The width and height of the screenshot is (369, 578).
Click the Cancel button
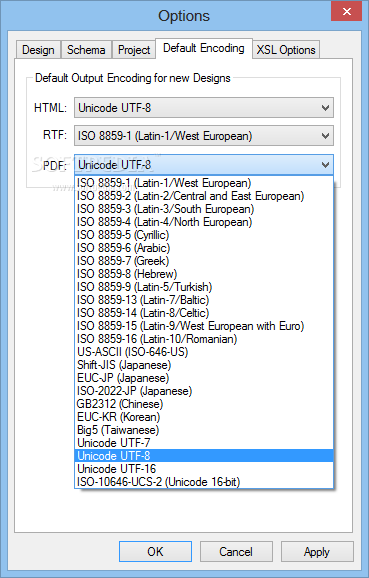(236, 551)
